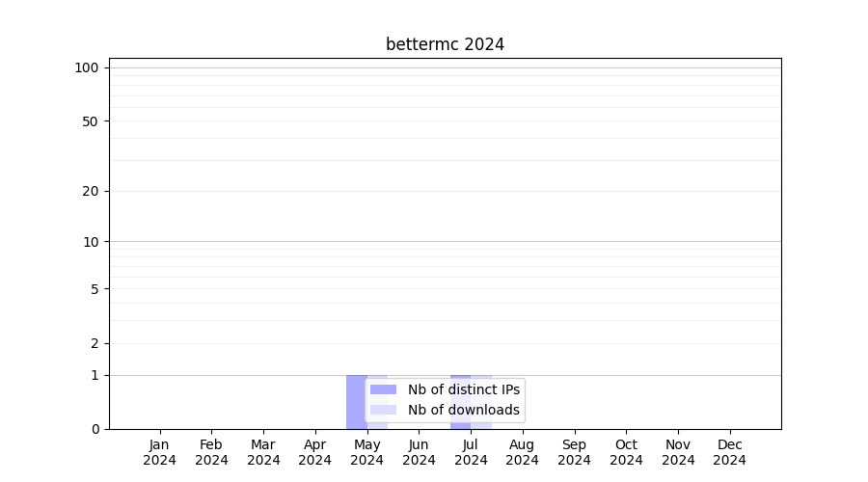
Task: Select the 'Dec 2024' x-axis label
Action: tap(729, 452)
